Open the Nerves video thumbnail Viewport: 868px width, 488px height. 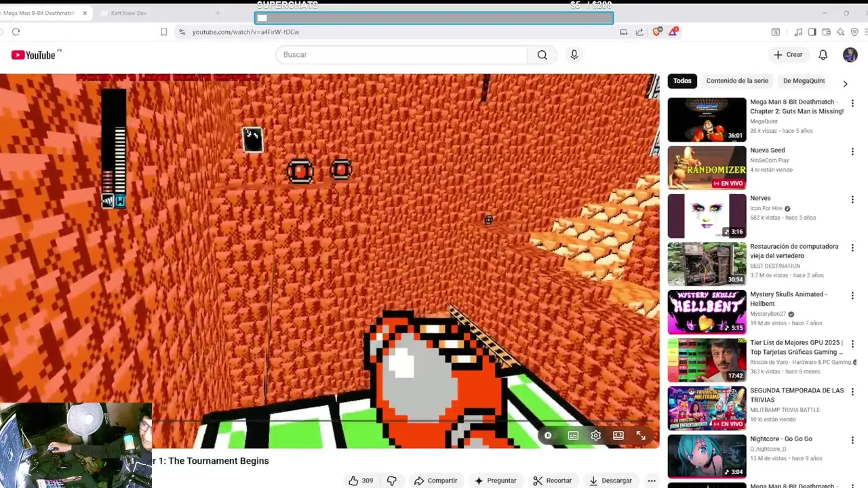[x=707, y=216]
